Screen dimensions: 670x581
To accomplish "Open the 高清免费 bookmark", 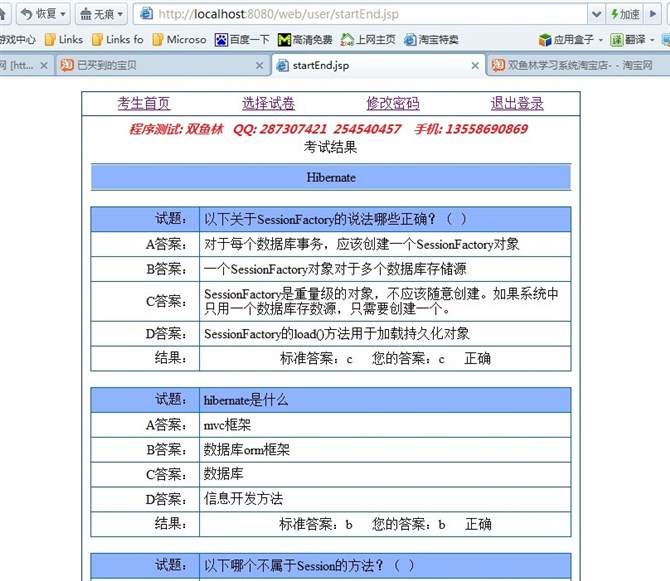I will click(x=305, y=40).
